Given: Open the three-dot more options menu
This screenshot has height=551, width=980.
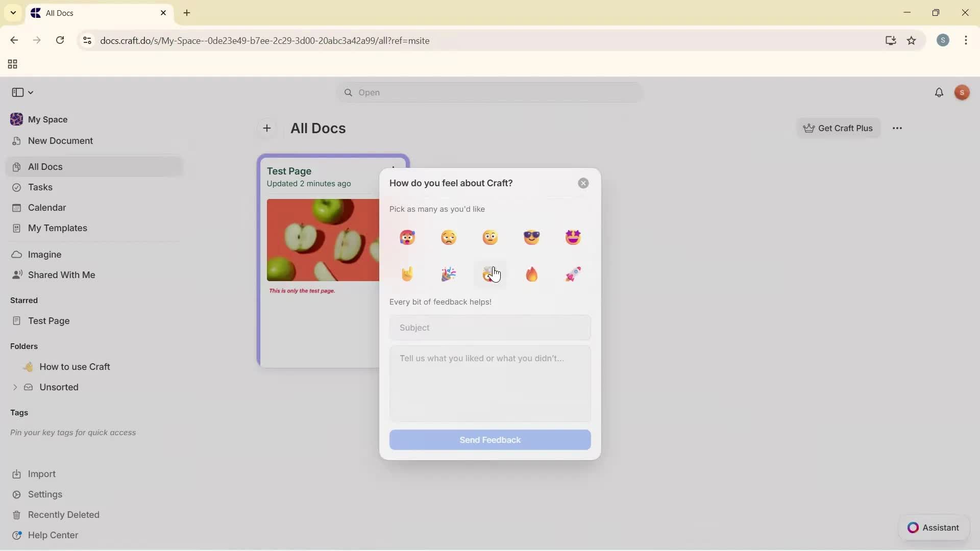Looking at the screenshot, I should (x=898, y=128).
